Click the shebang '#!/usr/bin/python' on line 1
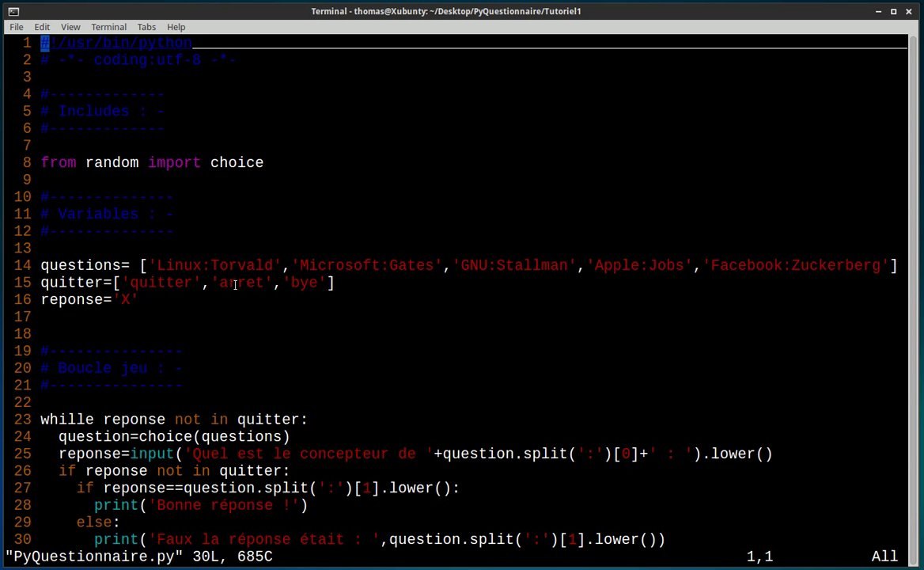 pyautogui.click(x=116, y=43)
